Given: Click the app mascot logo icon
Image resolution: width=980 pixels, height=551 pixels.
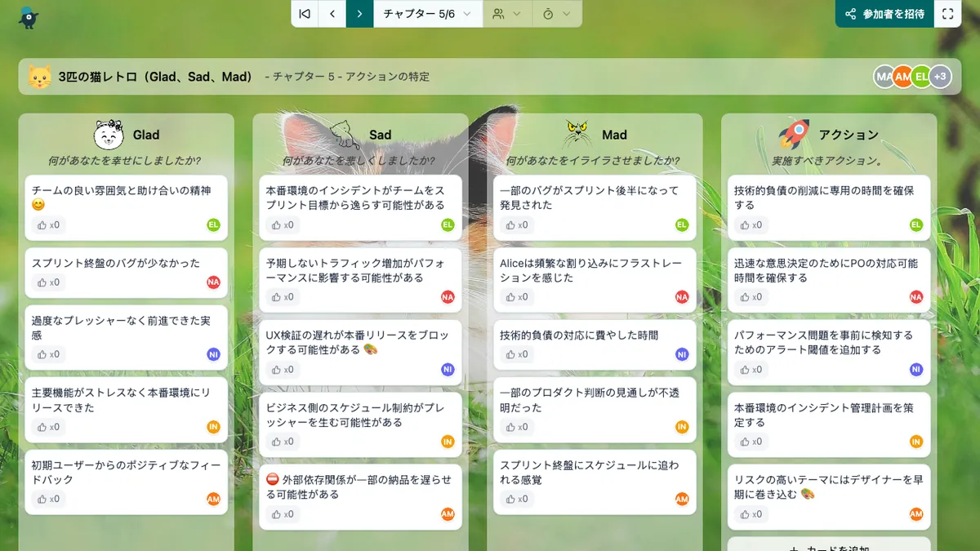Looking at the screenshot, I should tap(29, 16).
